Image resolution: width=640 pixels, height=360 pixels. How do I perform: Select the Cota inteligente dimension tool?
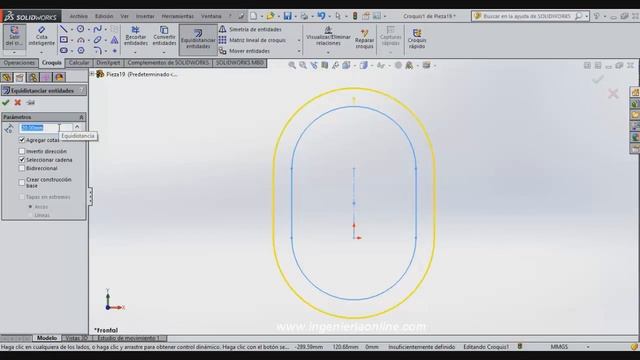[x=41, y=36]
